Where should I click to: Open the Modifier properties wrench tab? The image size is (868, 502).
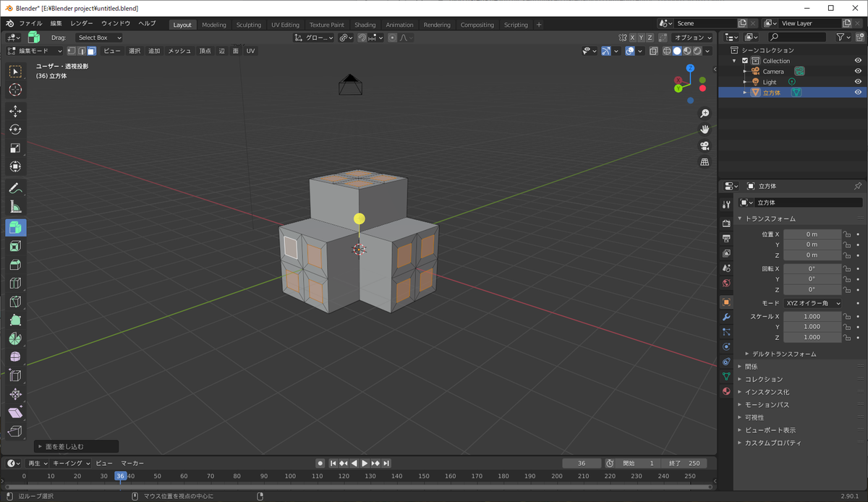726,317
